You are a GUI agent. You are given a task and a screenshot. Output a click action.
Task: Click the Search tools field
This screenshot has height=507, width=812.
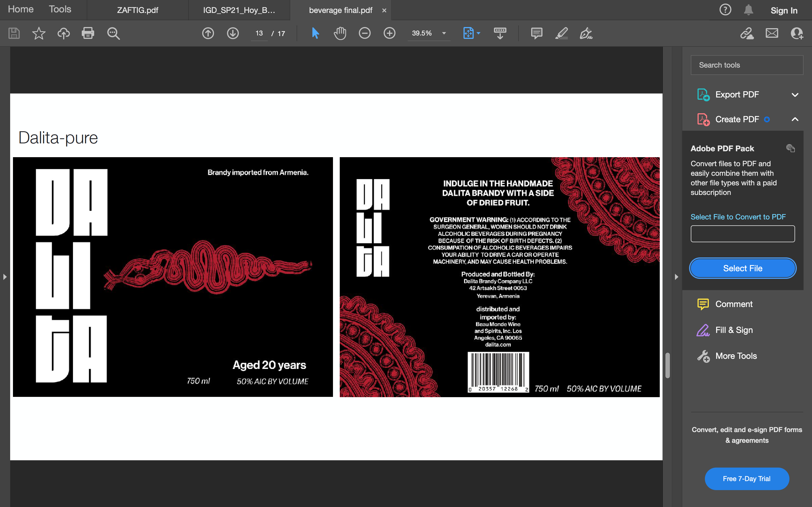pyautogui.click(x=747, y=65)
